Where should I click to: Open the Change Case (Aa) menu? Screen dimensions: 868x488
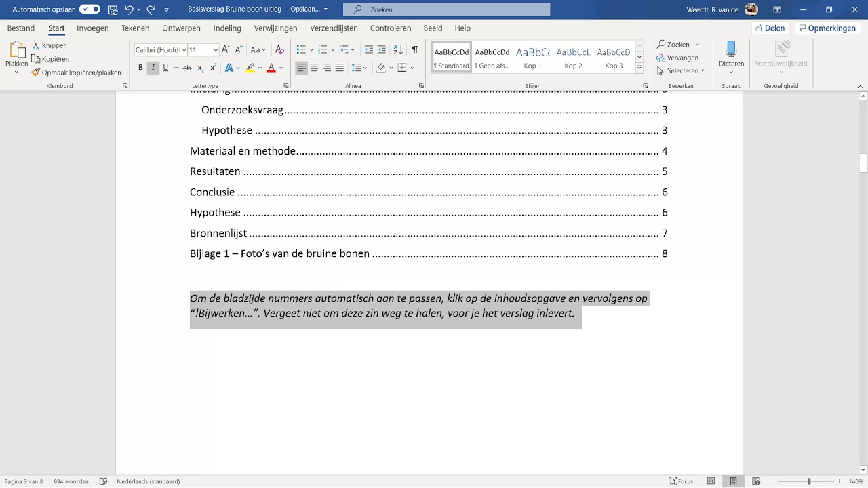pos(258,50)
